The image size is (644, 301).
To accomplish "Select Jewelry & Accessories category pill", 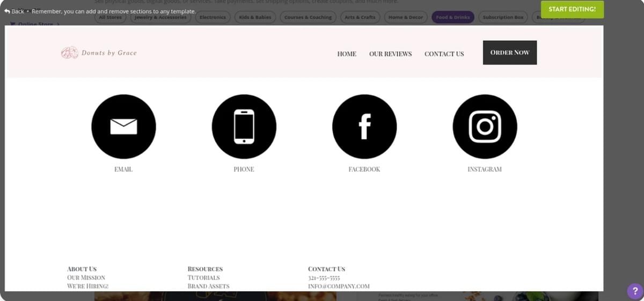I will pos(160,17).
